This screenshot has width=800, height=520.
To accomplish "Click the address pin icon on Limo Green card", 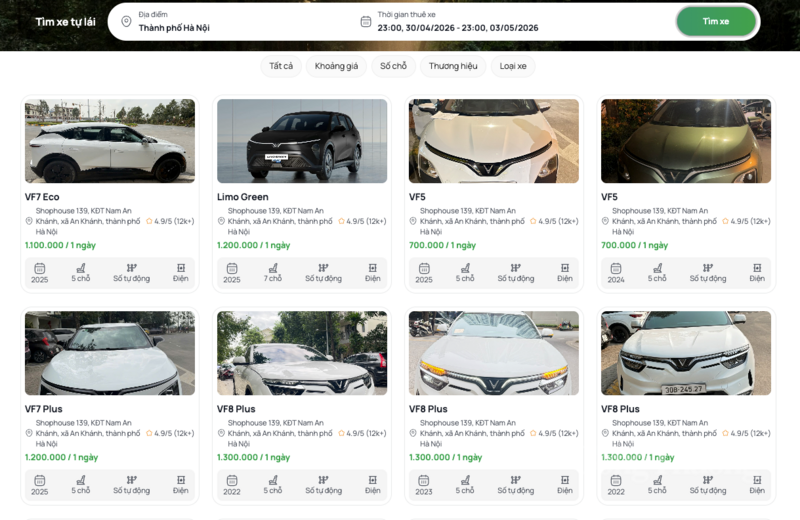I will coord(221,221).
